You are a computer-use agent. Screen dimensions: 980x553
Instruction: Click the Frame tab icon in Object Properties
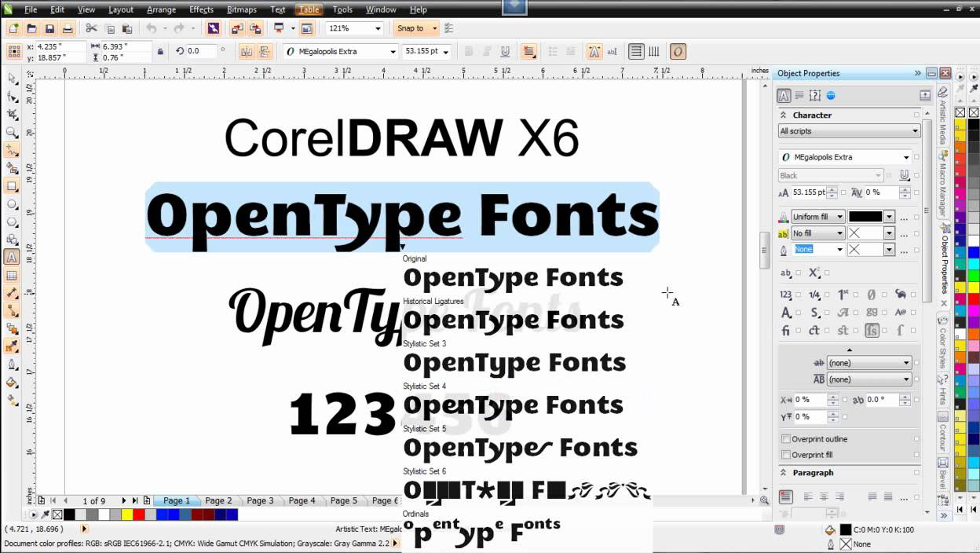coord(814,96)
